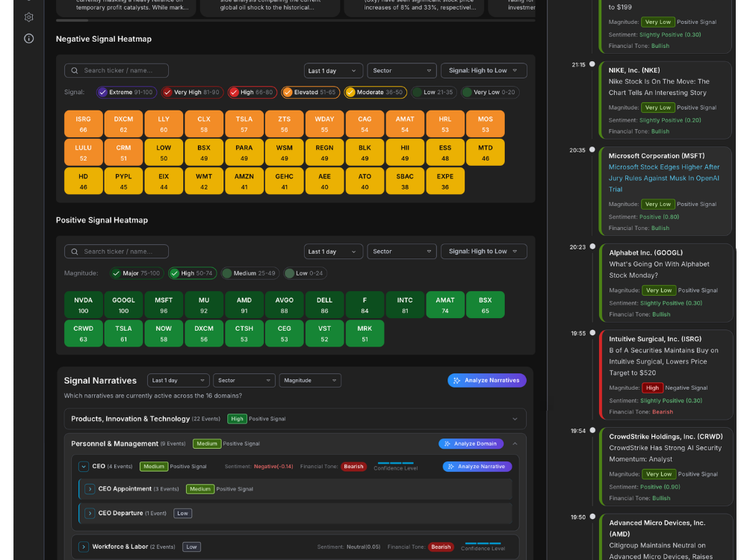Open the settings gear in sidebar
The height and width of the screenshot is (560, 747).
click(28, 17)
